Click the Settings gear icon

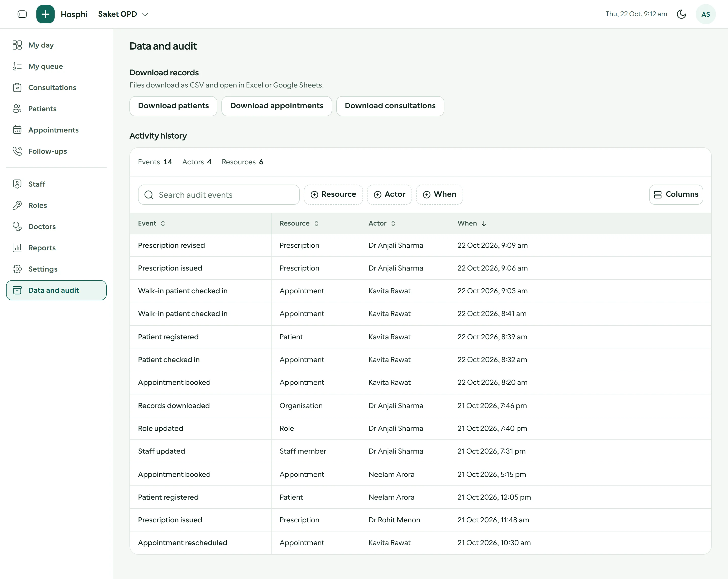click(x=17, y=269)
